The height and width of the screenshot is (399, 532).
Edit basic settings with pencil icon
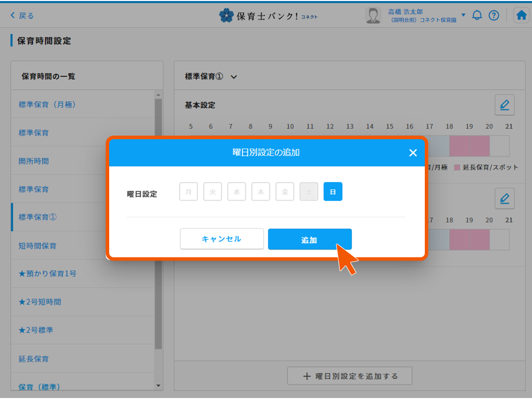504,105
